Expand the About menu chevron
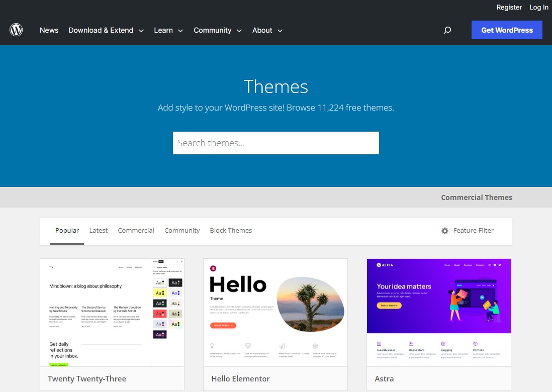This screenshot has width=552, height=392. [x=280, y=31]
